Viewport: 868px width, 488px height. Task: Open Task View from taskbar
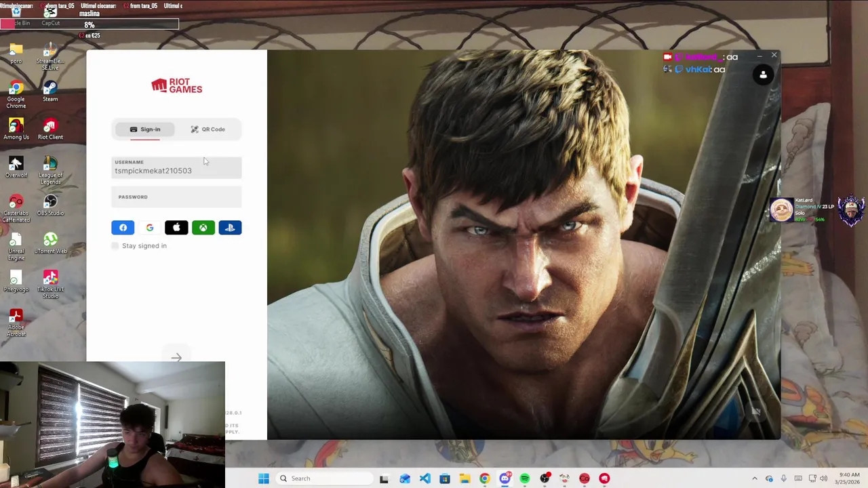tap(384, 479)
